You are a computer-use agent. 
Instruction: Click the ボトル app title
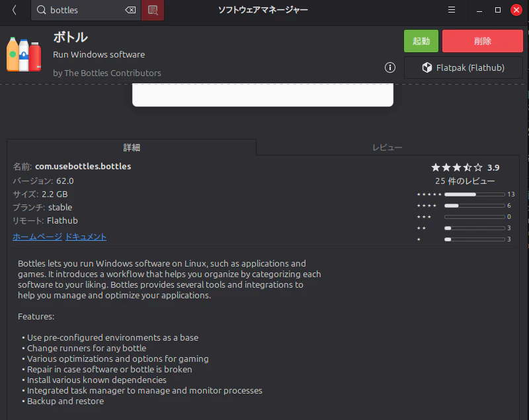point(71,37)
